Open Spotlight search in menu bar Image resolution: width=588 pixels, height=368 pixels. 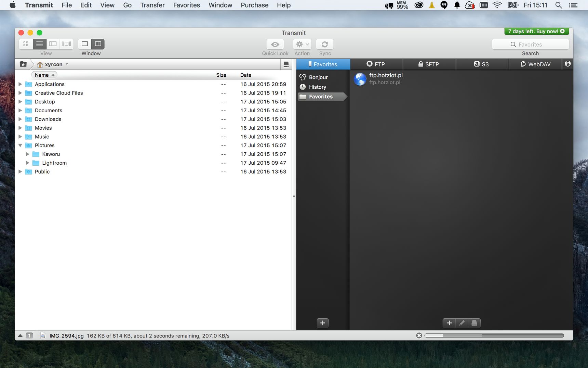[559, 5]
